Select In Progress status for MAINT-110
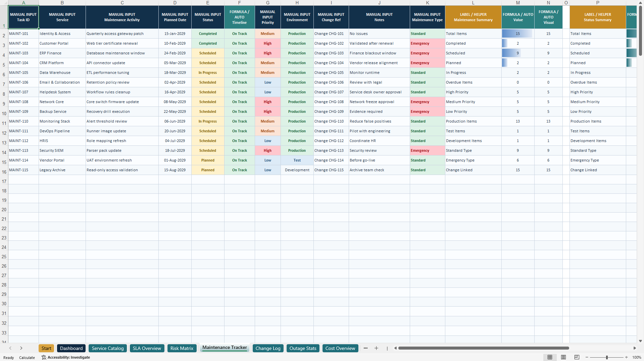Viewport: 644px width, 361px height. 208,121
